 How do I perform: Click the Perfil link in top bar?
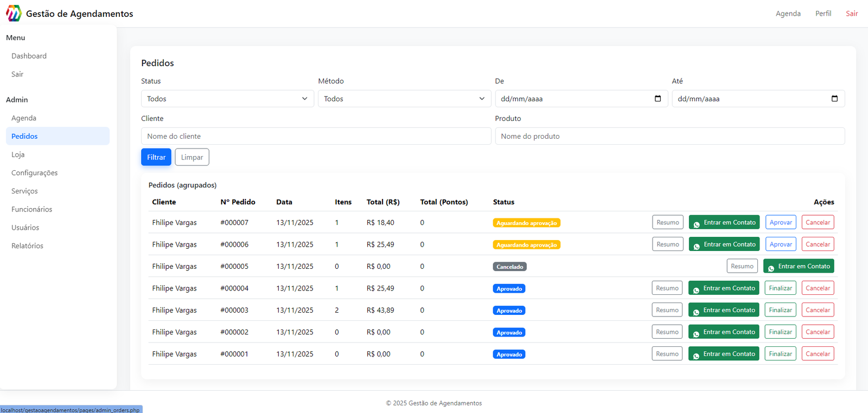(823, 14)
